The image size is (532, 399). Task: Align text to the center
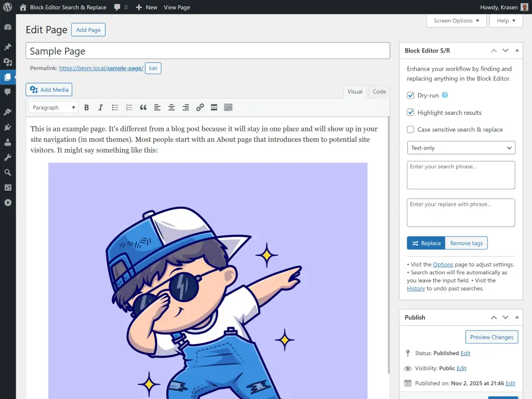click(x=171, y=108)
